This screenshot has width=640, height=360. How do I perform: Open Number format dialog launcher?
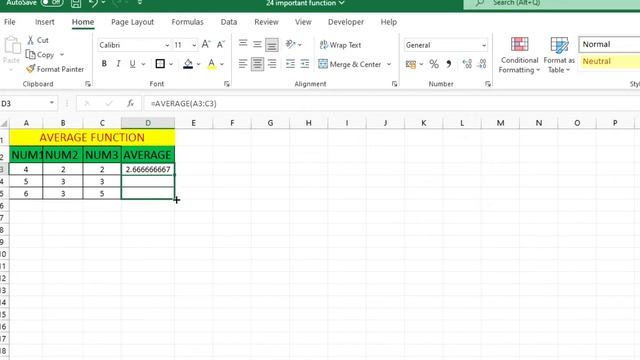pyautogui.click(x=488, y=84)
